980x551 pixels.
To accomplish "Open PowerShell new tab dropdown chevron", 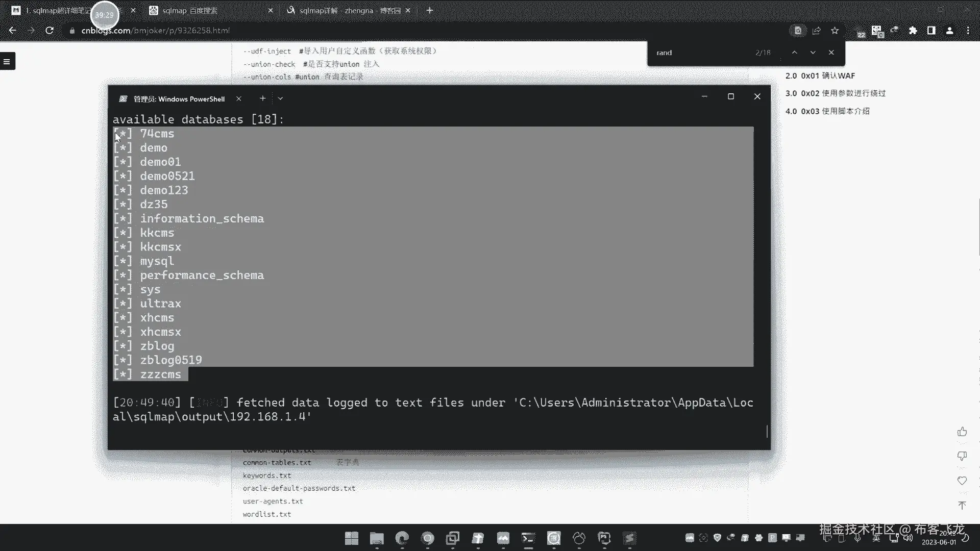I will click(280, 98).
